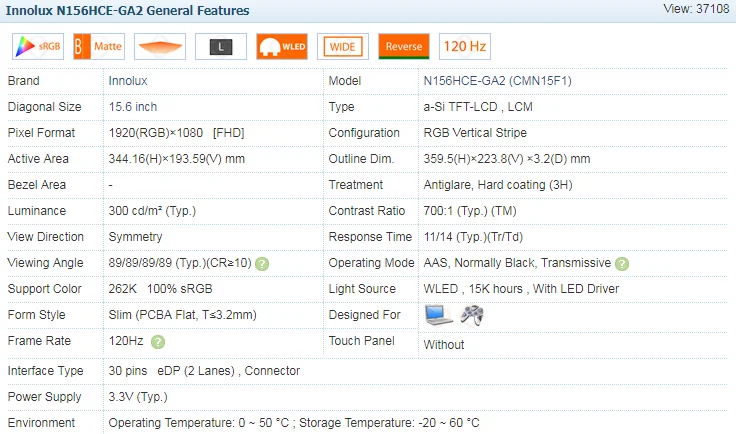
Task: Click the landscape 'L' panel icon
Action: (x=221, y=46)
